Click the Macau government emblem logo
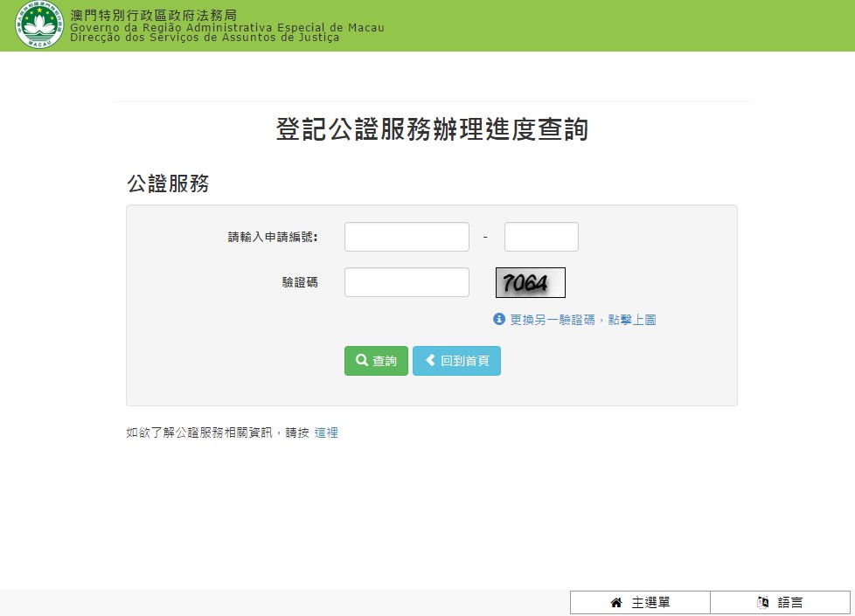The height and width of the screenshot is (616, 855). 38,25
